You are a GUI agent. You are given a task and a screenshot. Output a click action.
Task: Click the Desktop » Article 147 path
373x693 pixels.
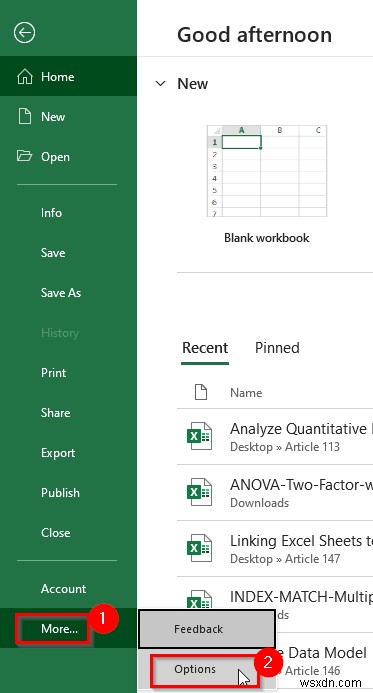pyautogui.click(x=285, y=559)
